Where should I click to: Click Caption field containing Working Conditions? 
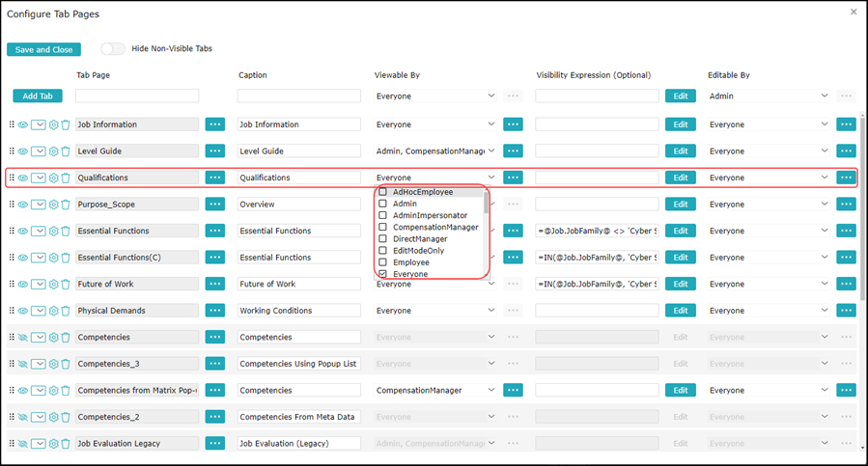point(298,311)
